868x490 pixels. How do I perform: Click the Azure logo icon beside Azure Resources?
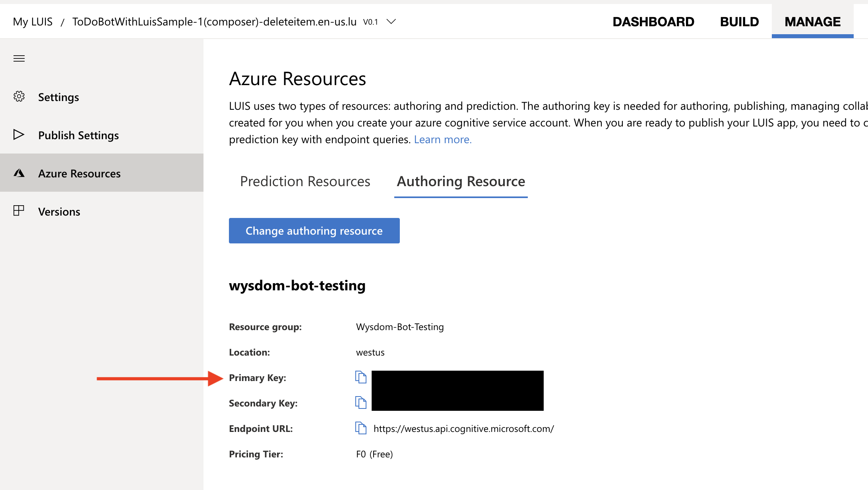click(19, 173)
